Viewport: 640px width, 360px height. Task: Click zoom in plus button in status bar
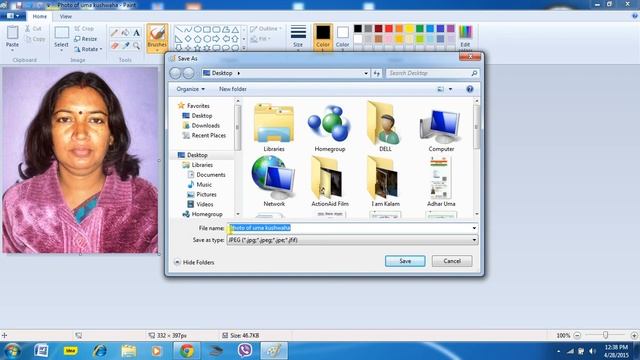(x=634, y=335)
